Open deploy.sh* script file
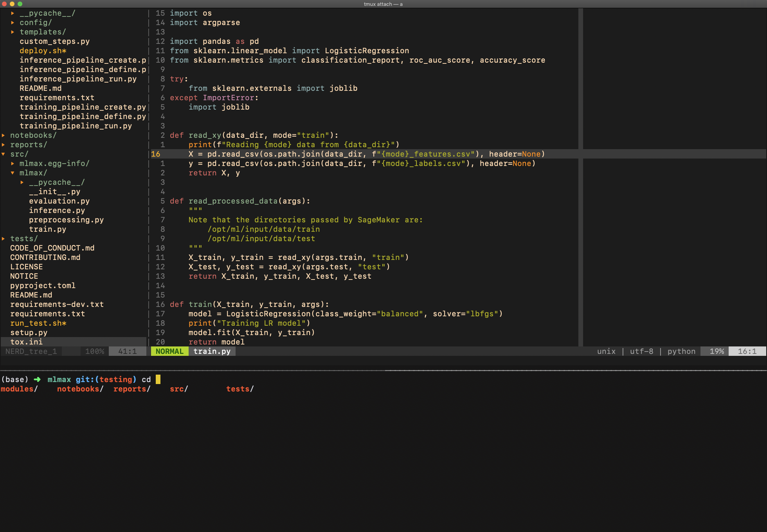The width and height of the screenshot is (767, 532). [43, 51]
